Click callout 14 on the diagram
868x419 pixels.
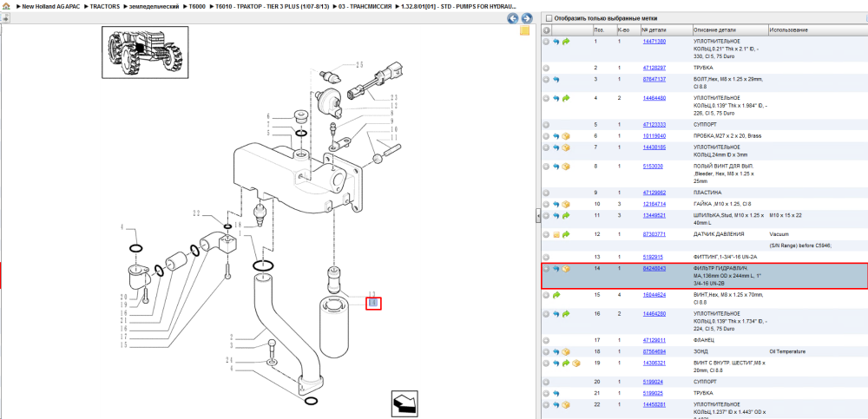point(373,304)
